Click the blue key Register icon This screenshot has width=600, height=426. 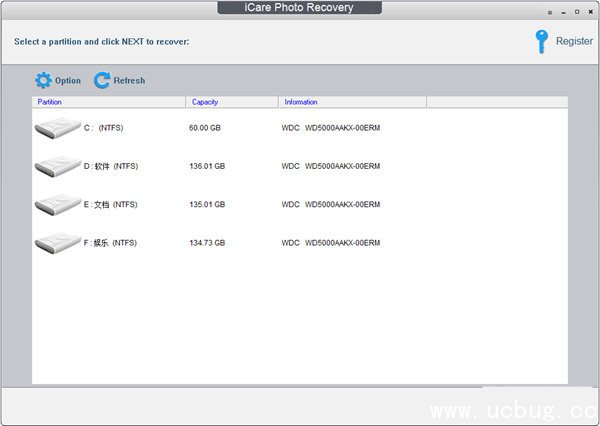[542, 41]
